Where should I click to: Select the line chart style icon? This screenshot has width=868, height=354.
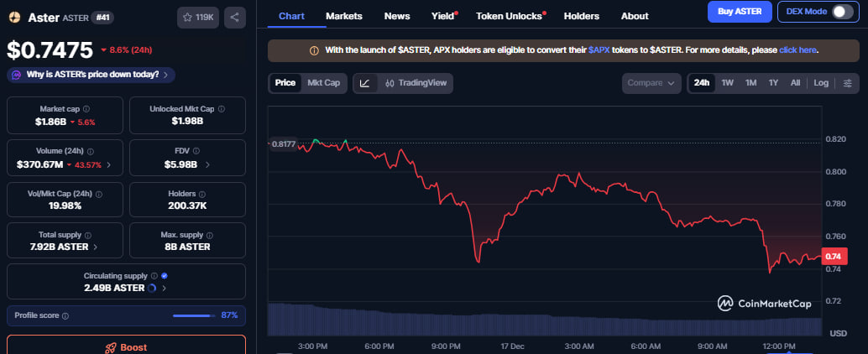pyautogui.click(x=364, y=83)
